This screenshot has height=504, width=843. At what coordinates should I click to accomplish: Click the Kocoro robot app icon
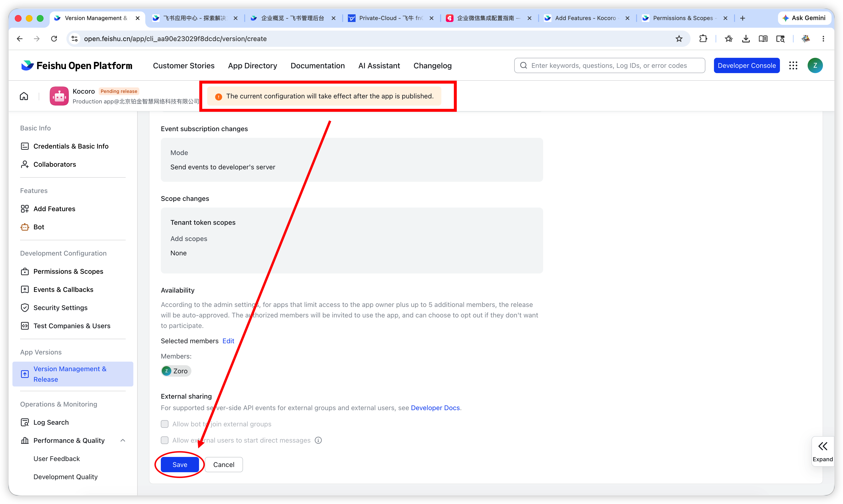pos(59,96)
